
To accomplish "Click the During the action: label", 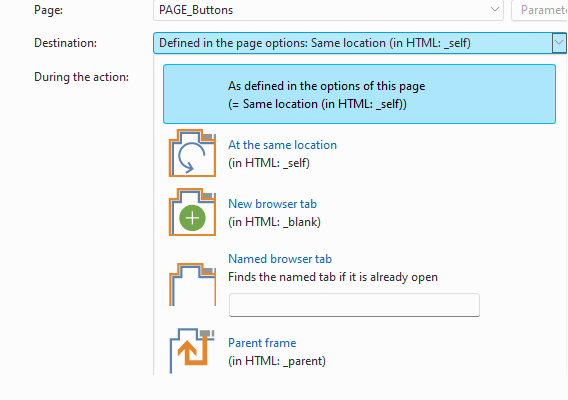I will click(x=82, y=77).
